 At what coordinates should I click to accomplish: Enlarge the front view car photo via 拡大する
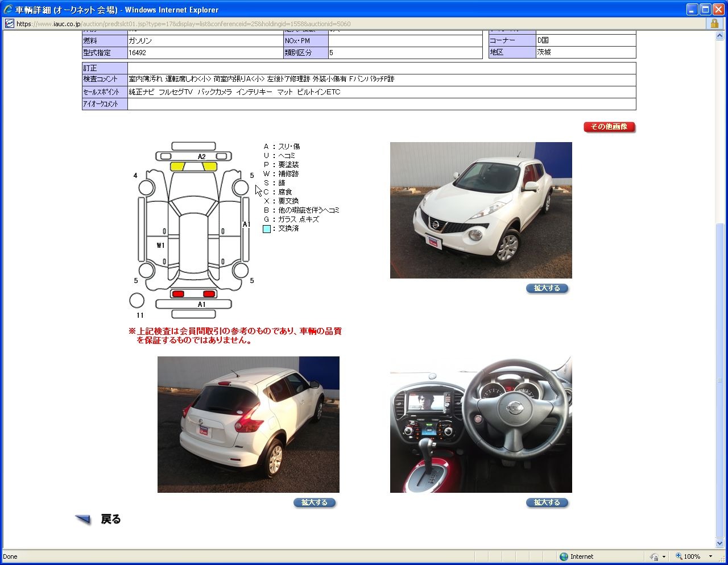(x=547, y=288)
